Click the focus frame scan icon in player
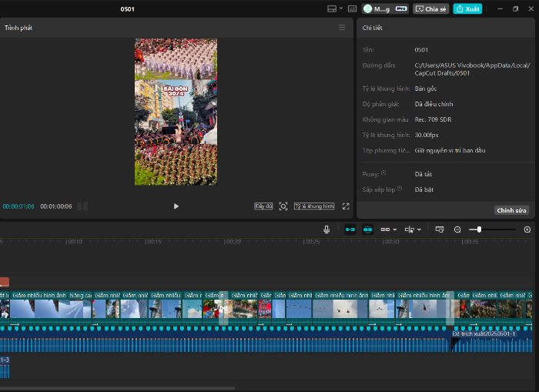This screenshot has width=539, height=392. click(x=283, y=206)
